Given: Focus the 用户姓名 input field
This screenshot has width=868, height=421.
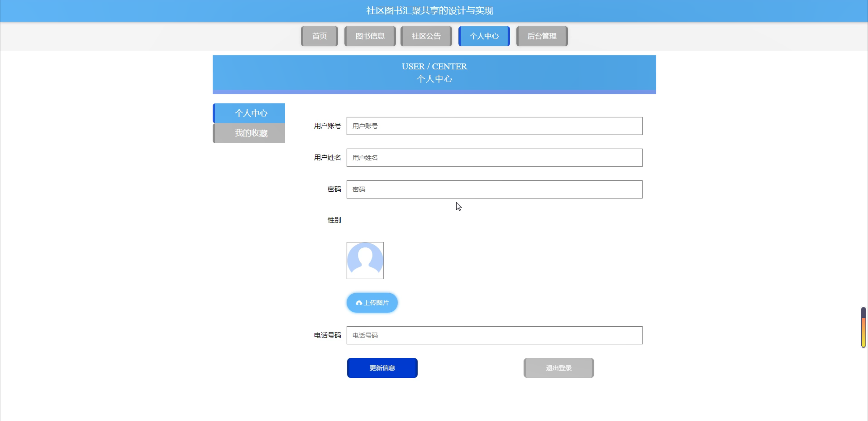Looking at the screenshot, I should [x=494, y=158].
